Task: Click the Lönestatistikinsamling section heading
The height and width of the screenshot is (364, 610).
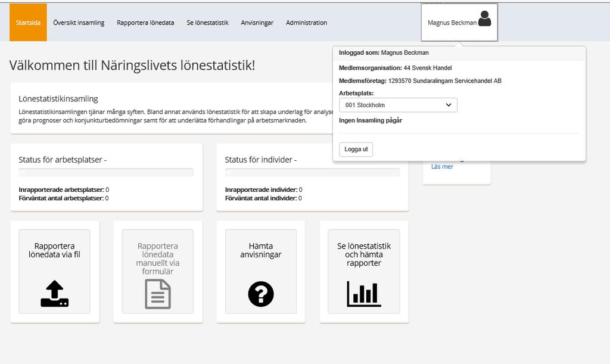Action: click(x=58, y=99)
